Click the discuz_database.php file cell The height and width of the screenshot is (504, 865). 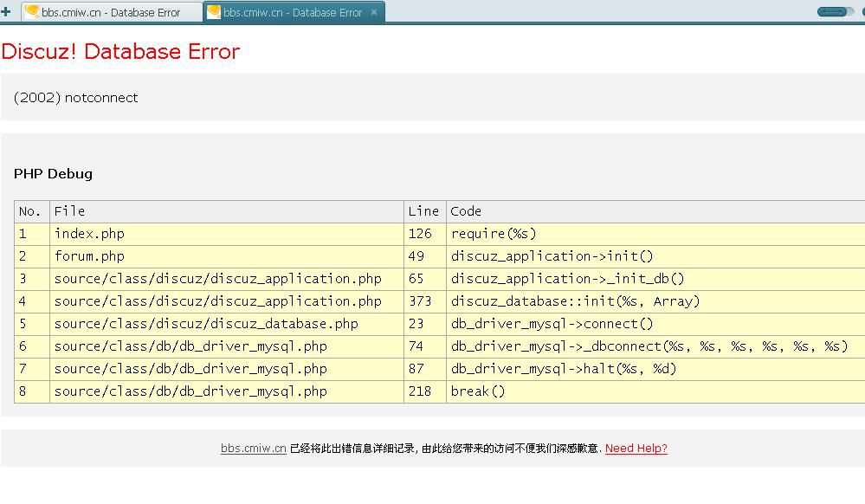click(x=227, y=324)
